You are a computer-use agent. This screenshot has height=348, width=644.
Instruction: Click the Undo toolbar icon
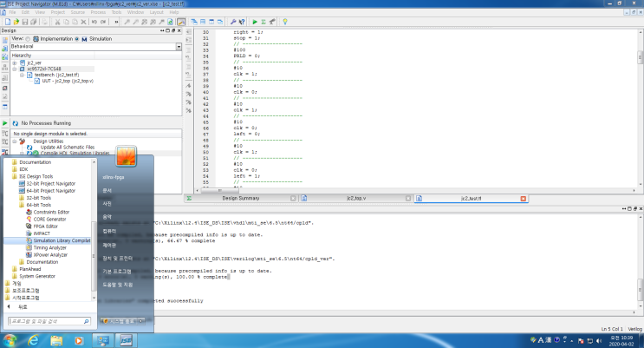tap(94, 22)
